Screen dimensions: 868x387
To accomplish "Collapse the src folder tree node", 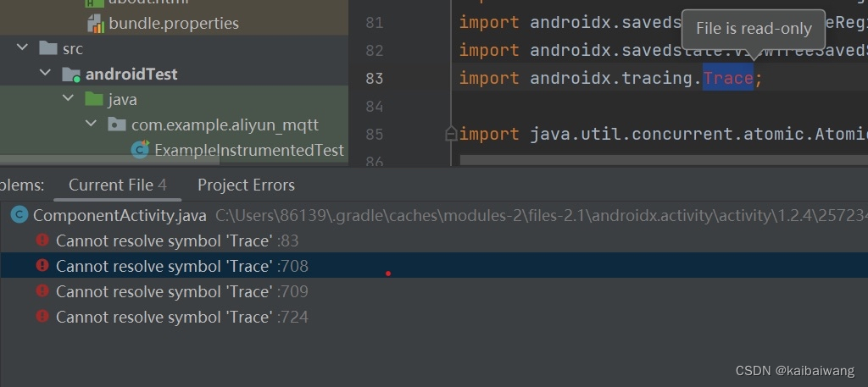I will pyautogui.click(x=23, y=49).
